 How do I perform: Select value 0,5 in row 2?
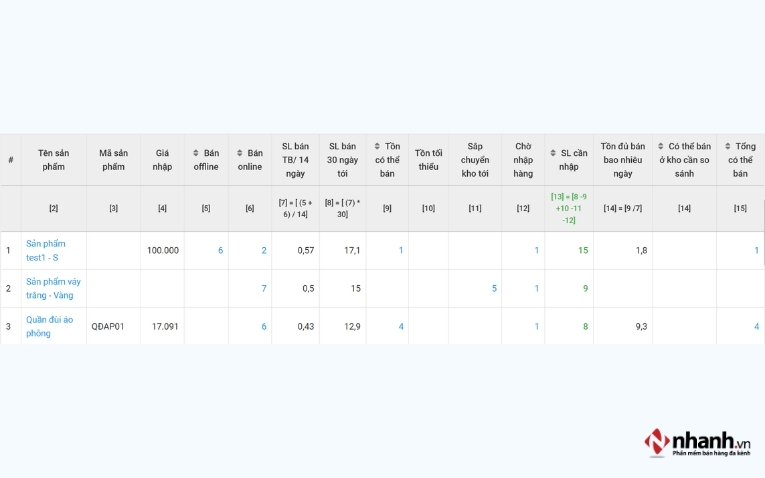pyautogui.click(x=308, y=289)
